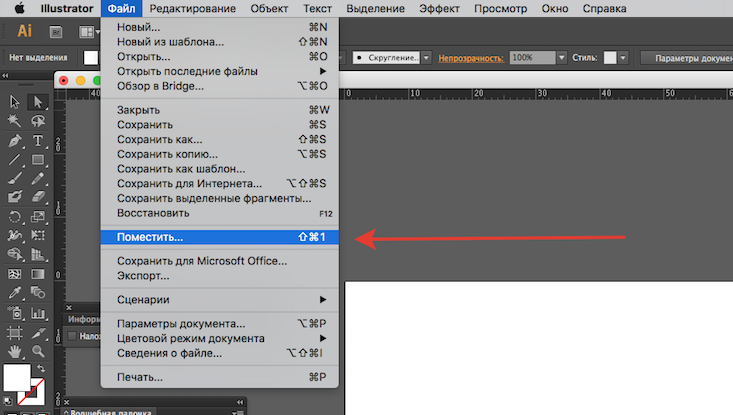The width and height of the screenshot is (733, 415).
Task: Choose Поместить… from the File menu
Action: coord(220,237)
